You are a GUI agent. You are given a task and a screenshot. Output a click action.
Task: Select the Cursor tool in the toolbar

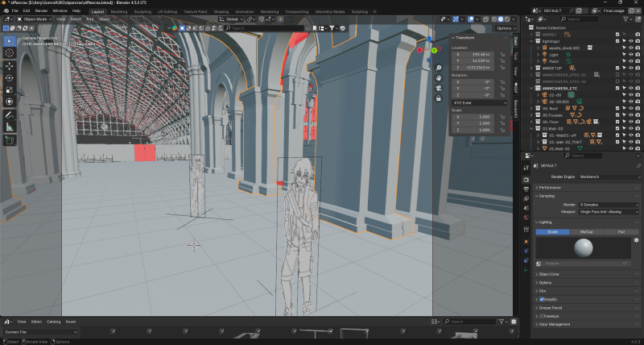10,52
